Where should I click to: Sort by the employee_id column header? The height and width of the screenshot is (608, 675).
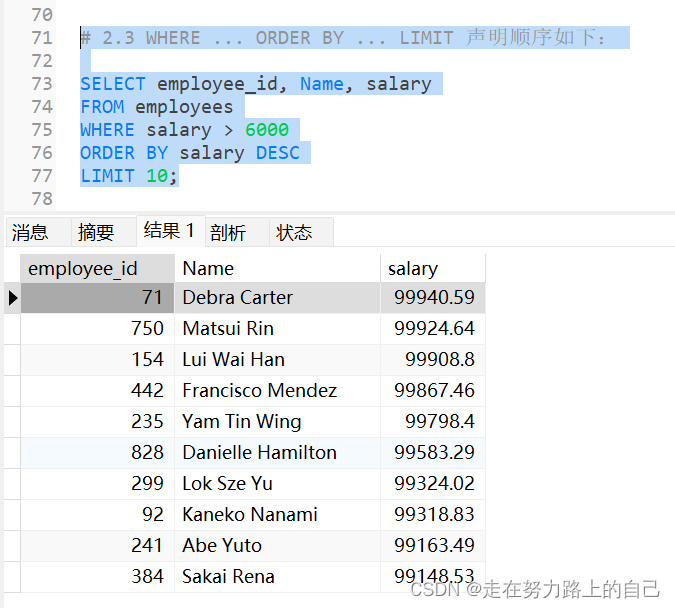(97, 268)
